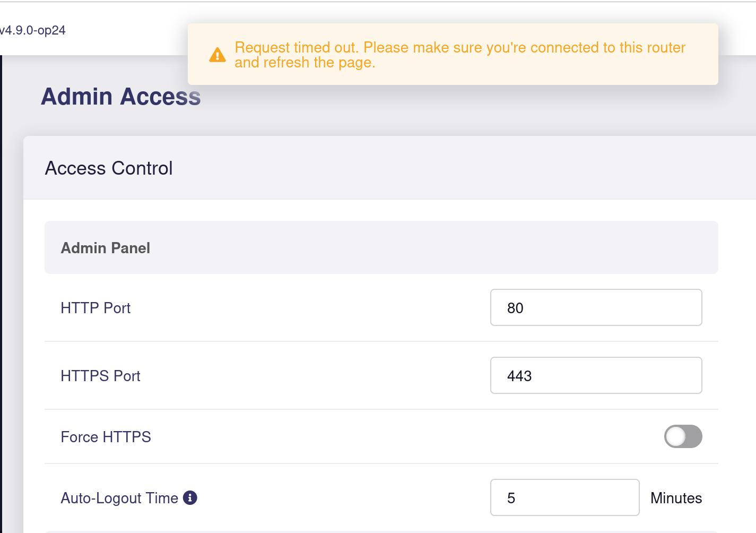Click the 'Request timed out' notification text
This screenshot has height=533, width=756.
tap(460, 55)
